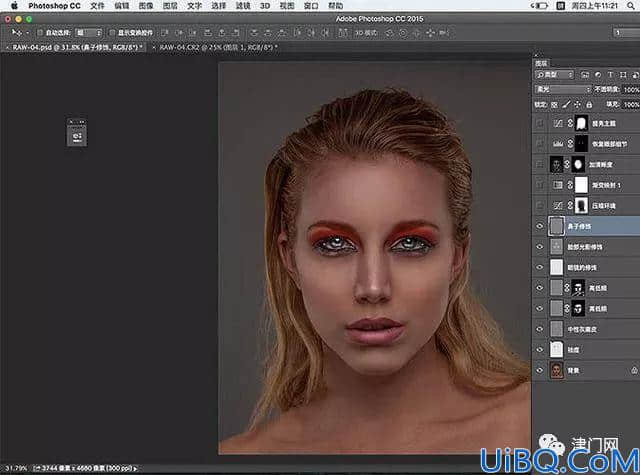Open the 窗口 (Window) menu

point(311,6)
